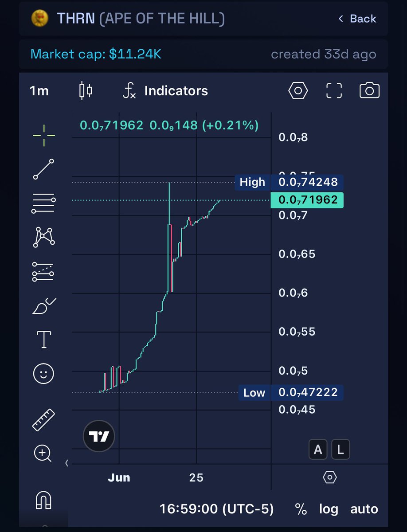Select the XABCD pattern tool

pyautogui.click(x=44, y=237)
